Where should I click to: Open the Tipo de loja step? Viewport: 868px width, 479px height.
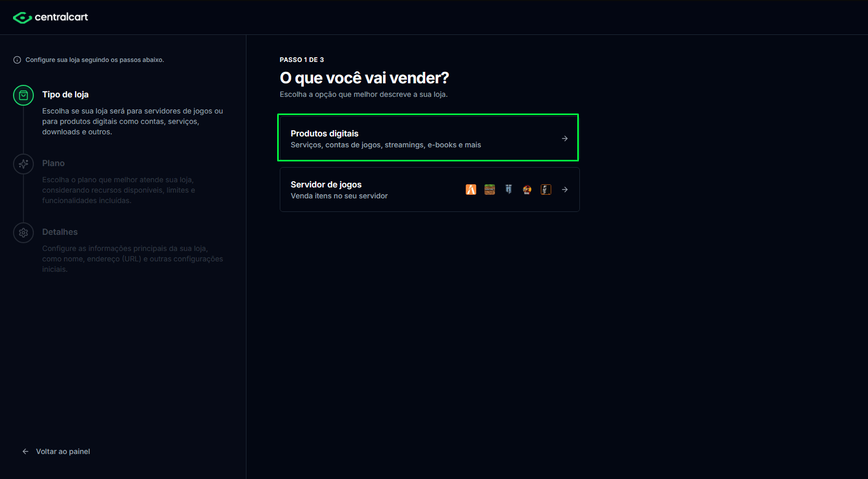[x=65, y=94]
